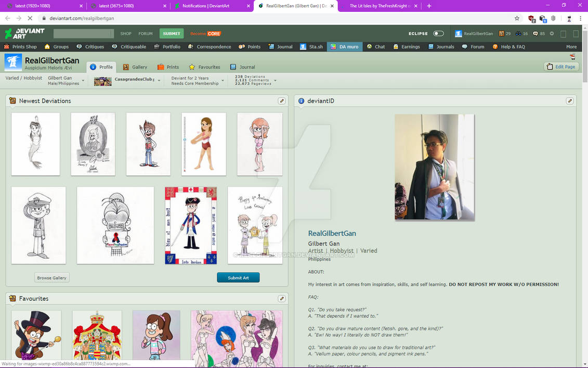The width and height of the screenshot is (588, 368).
Task: Open the feedback messages icon showing 85
Action: click(539, 33)
